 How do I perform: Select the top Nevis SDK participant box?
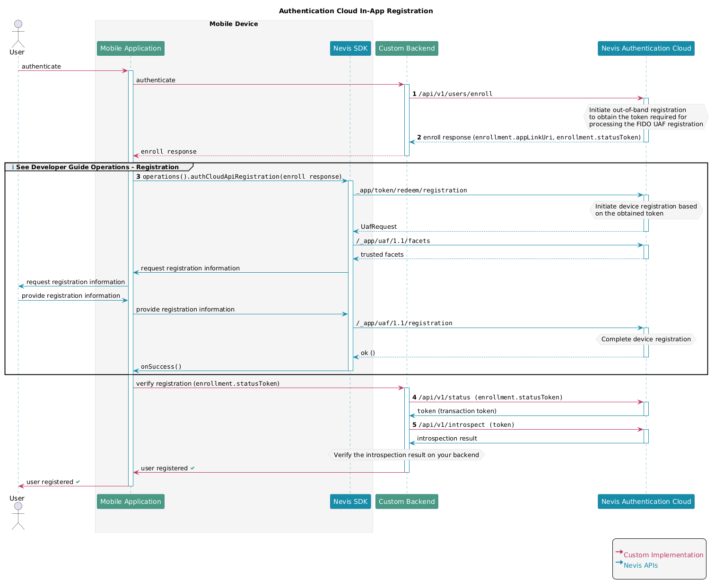click(350, 48)
